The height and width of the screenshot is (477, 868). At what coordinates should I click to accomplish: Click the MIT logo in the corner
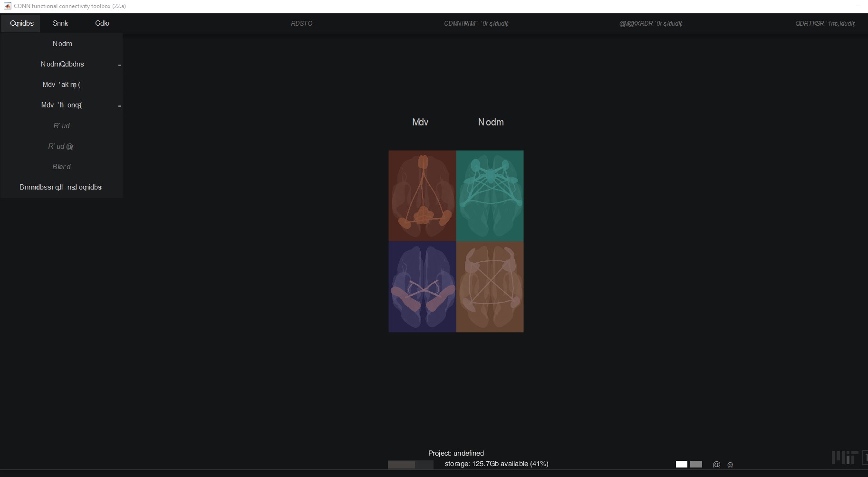pos(845,458)
